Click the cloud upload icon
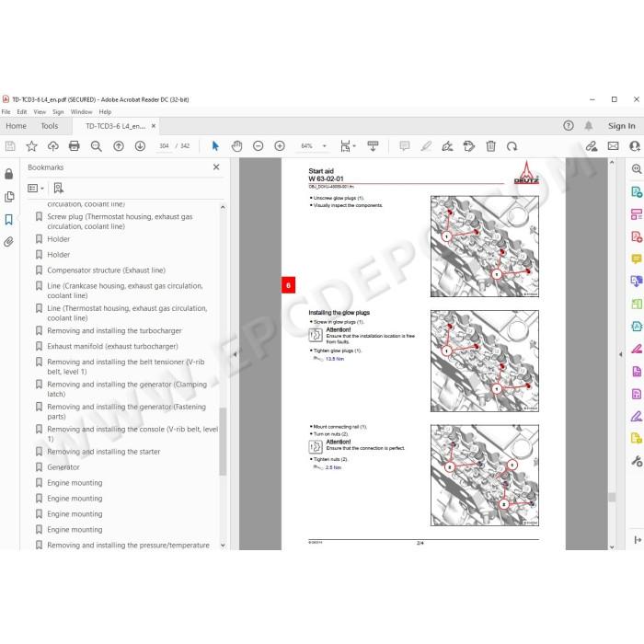 [x=53, y=146]
